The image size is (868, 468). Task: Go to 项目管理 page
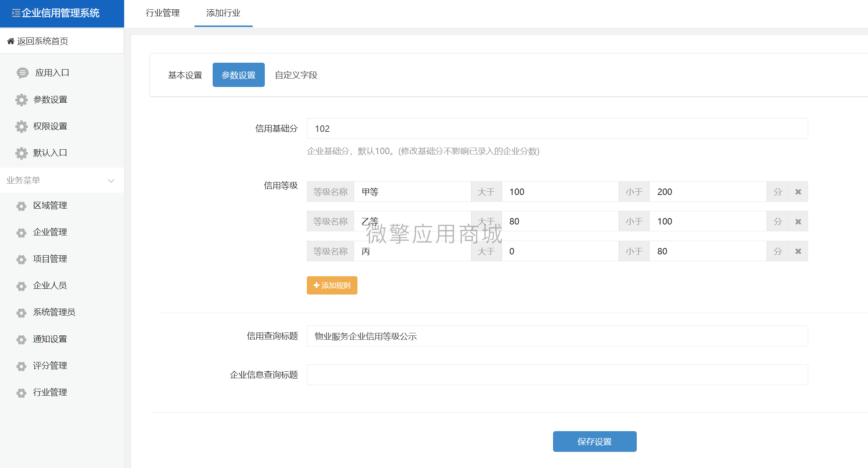[x=50, y=259]
